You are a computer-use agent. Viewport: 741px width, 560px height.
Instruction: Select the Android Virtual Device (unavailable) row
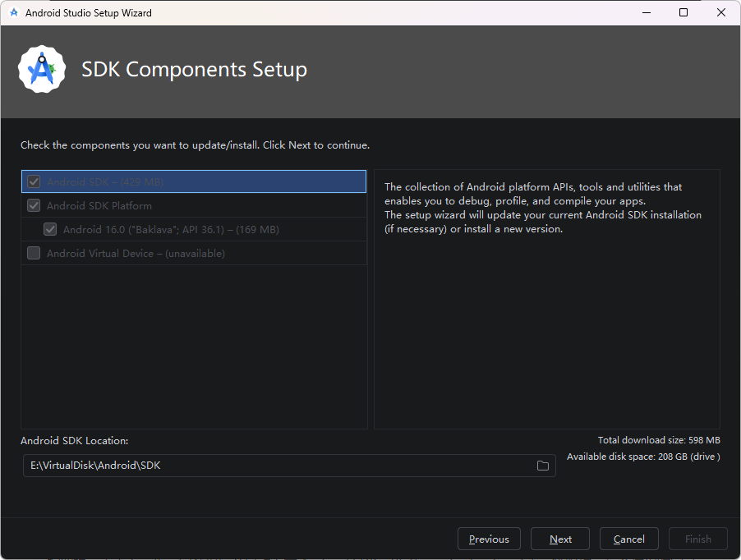pyautogui.click(x=194, y=253)
